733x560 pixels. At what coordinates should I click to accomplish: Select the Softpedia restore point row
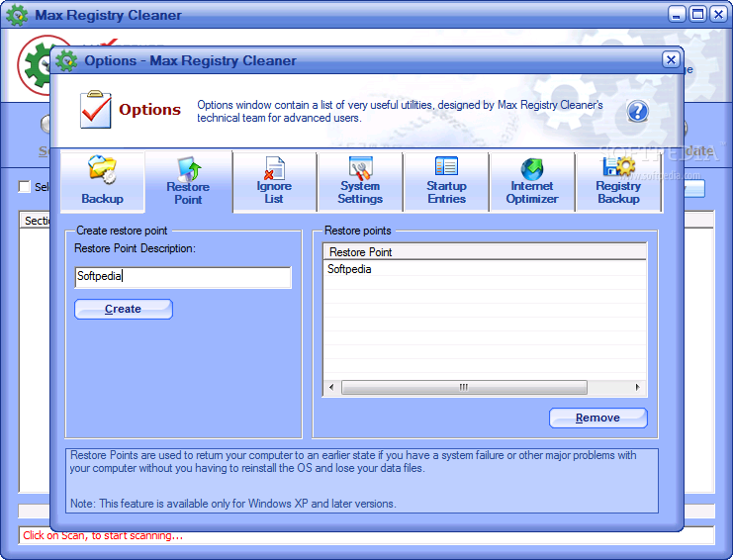click(x=485, y=269)
